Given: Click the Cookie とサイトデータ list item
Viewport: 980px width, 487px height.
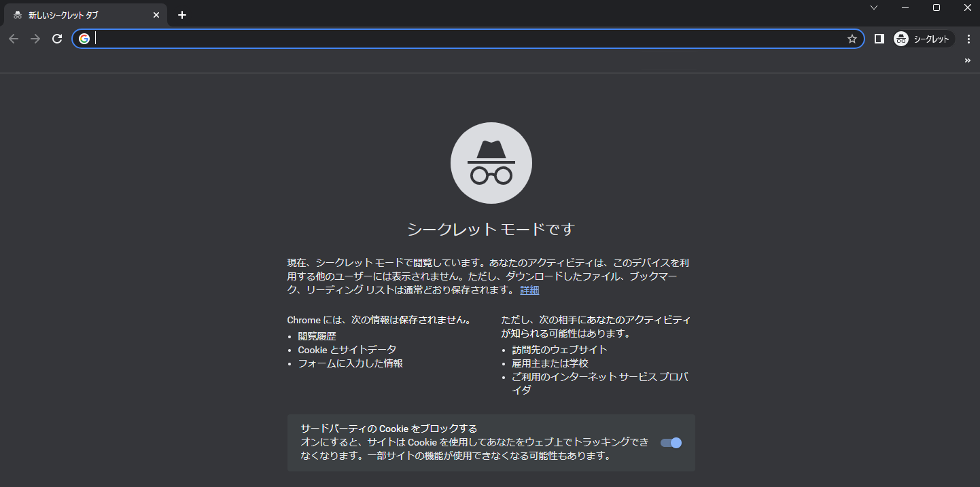Looking at the screenshot, I should [347, 350].
